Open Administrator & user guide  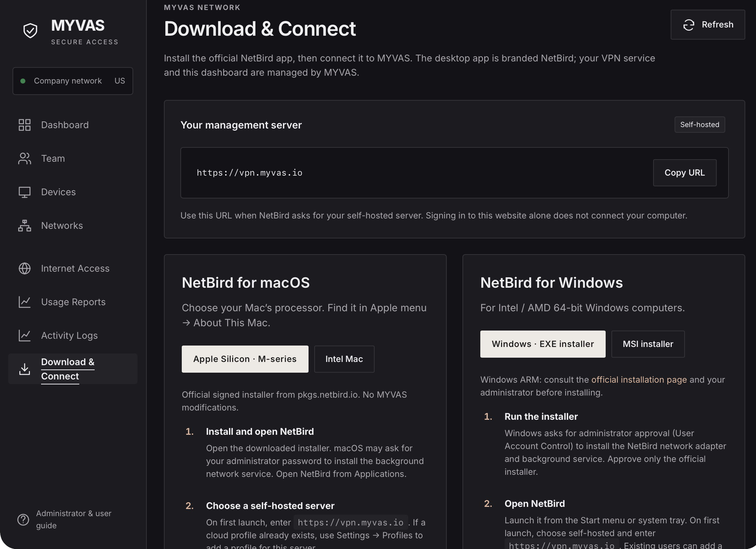(74, 519)
